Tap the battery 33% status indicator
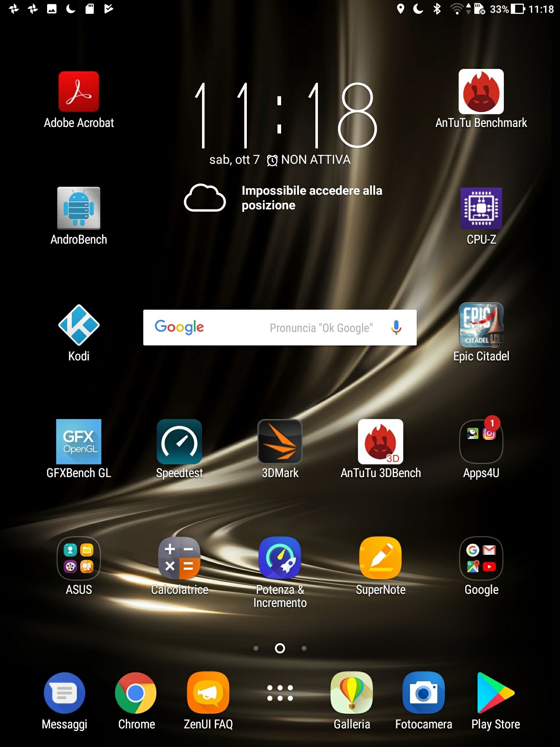This screenshot has width=560, height=747. point(507,9)
